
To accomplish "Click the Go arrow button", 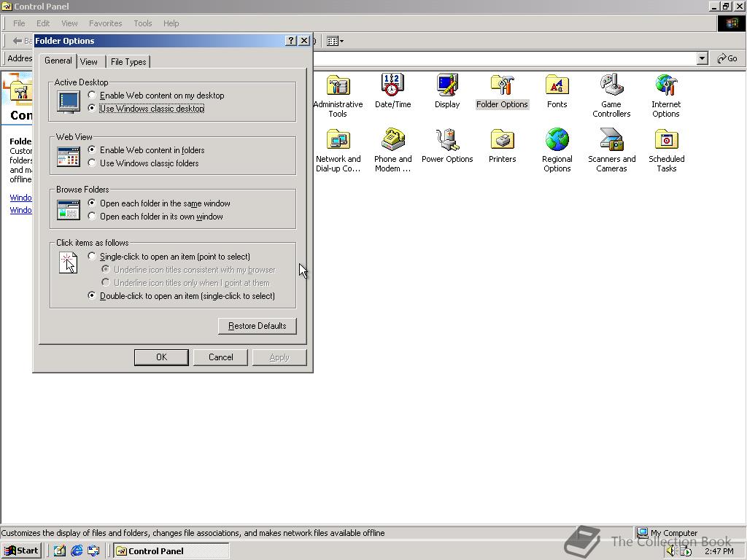I will point(727,58).
